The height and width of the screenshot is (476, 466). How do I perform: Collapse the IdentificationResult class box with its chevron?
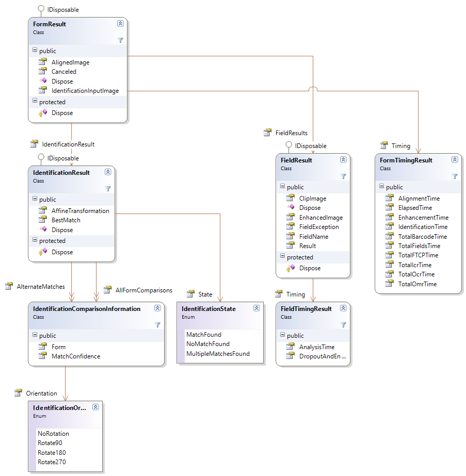coord(108,172)
